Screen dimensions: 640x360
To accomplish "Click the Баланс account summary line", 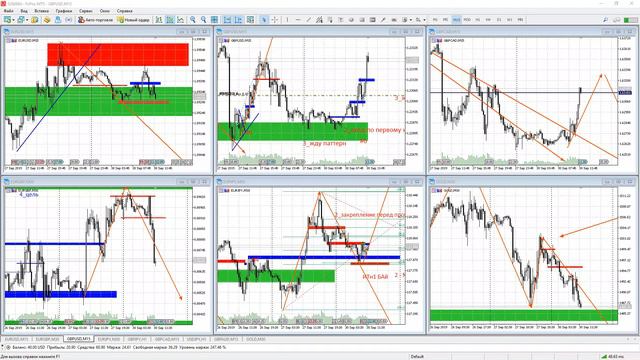I will [119, 347].
